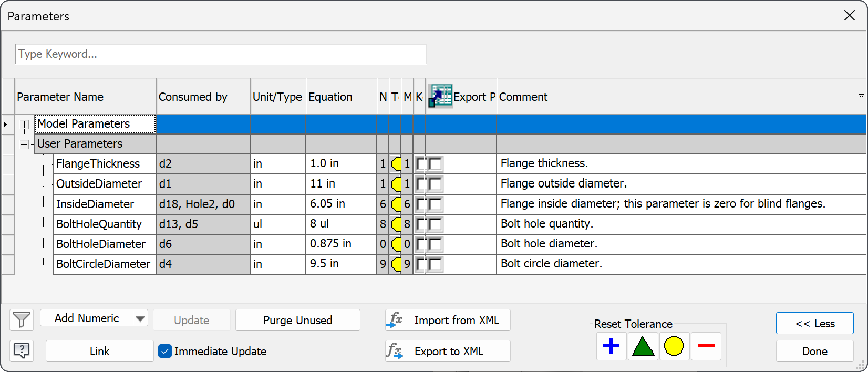Edit the equation 9.5 in
Viewport: 868px width, 372px height.
342,264
